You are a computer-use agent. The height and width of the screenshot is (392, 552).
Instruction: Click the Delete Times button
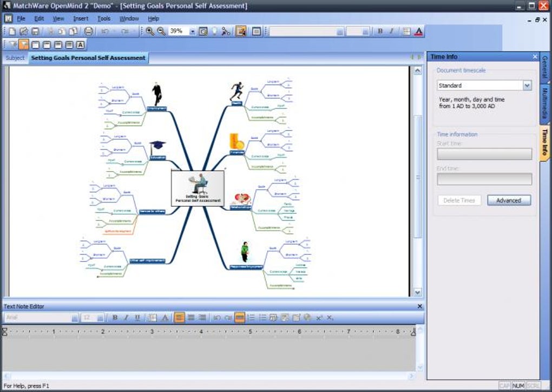tap(459, 200)
